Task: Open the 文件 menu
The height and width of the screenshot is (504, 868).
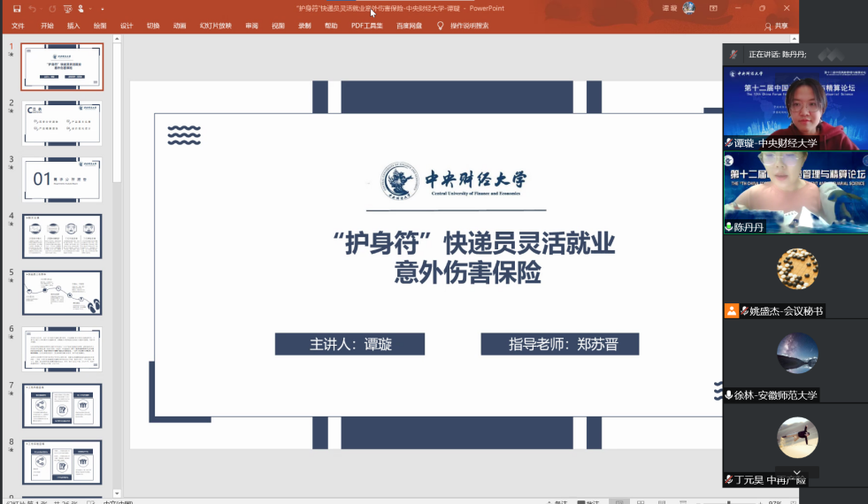Action: (18, 26)
